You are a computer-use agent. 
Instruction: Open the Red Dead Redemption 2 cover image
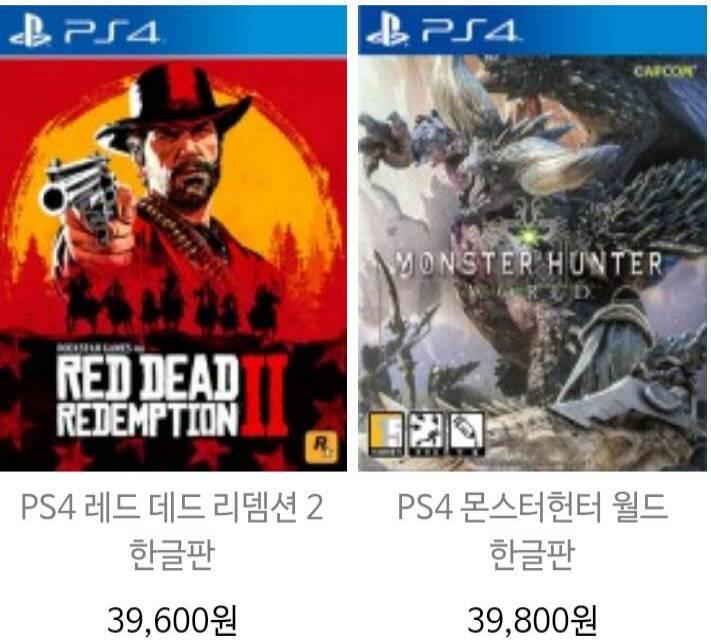[173, 239]
